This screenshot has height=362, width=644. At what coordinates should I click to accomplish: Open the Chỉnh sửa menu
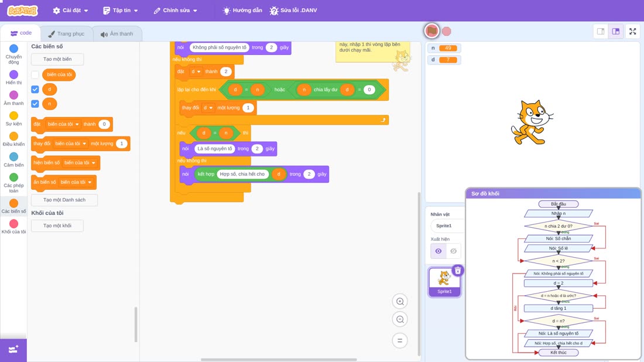[176, 11]
